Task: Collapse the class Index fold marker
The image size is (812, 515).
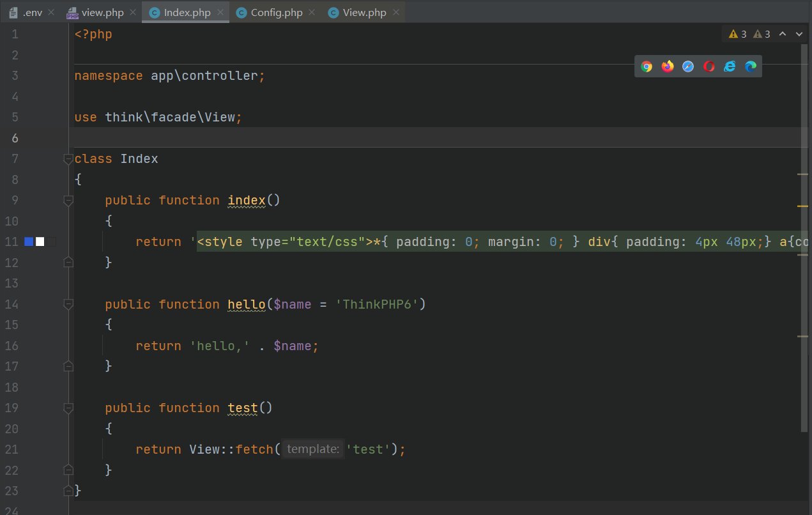Action: (68, 158)
